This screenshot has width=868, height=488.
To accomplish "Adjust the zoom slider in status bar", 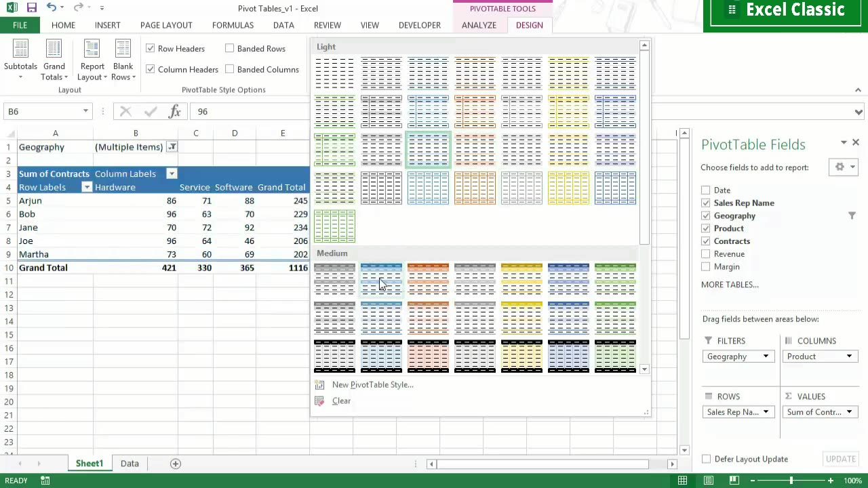I will point(791,481).
